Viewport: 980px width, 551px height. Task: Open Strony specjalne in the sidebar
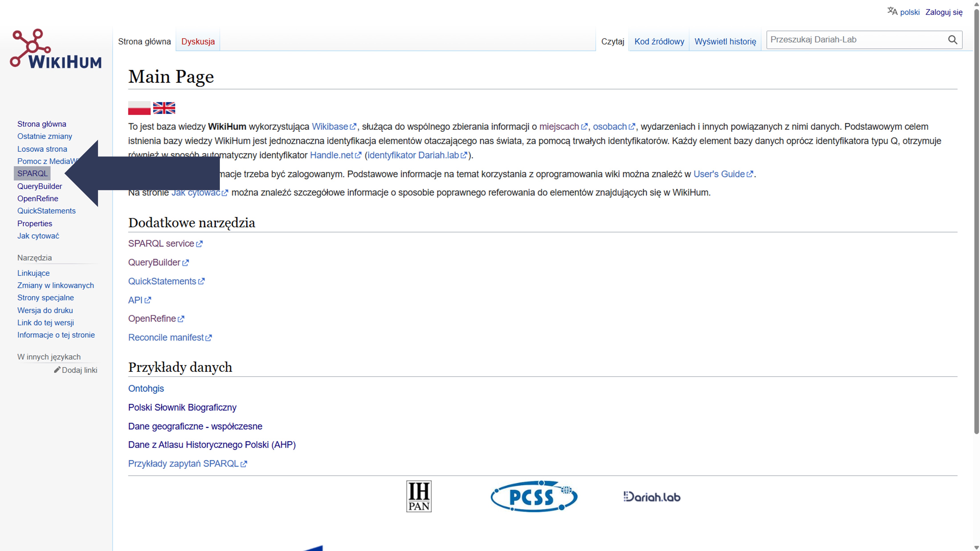coord(46,298)
